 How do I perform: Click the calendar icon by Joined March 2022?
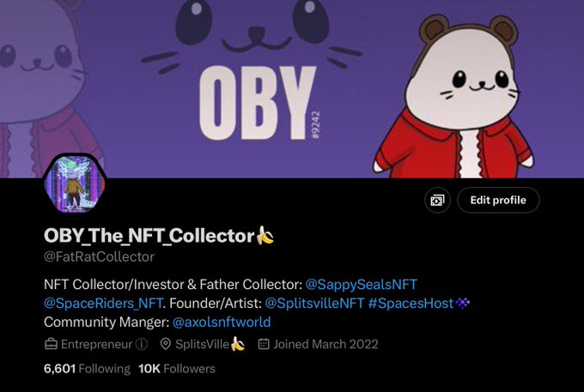(x=264, y=344)
